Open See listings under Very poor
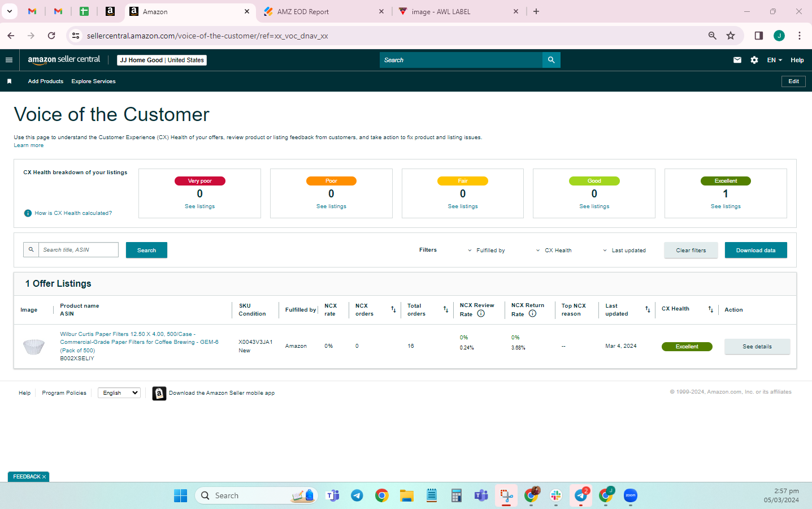812x509 pixels. coord(200,206)
